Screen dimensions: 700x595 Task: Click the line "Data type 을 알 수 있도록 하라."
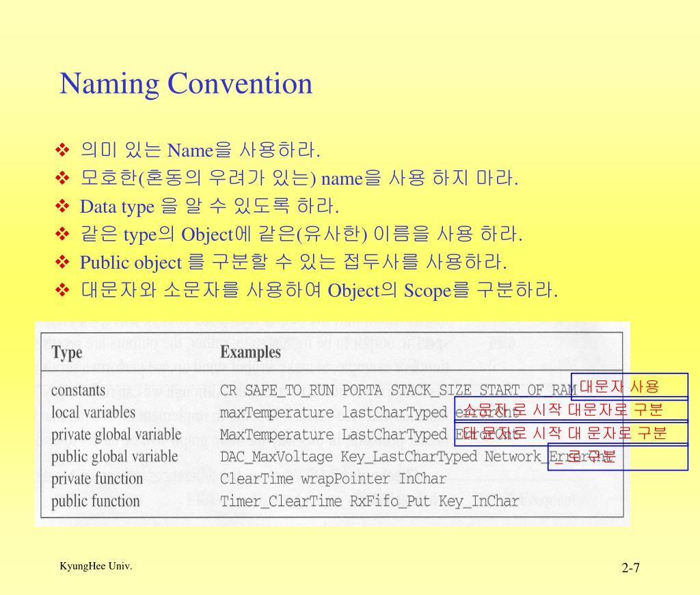point(209,206)
